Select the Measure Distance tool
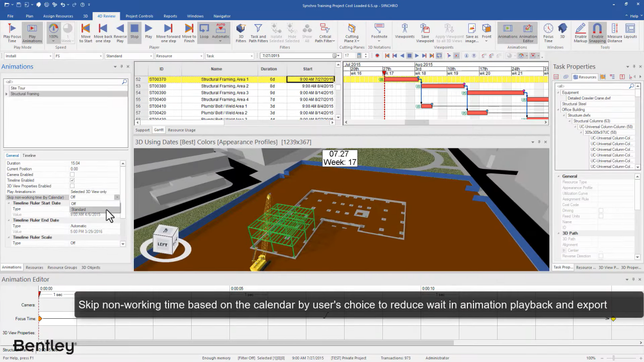Screen dimensions: 644x362 point(614,33)
